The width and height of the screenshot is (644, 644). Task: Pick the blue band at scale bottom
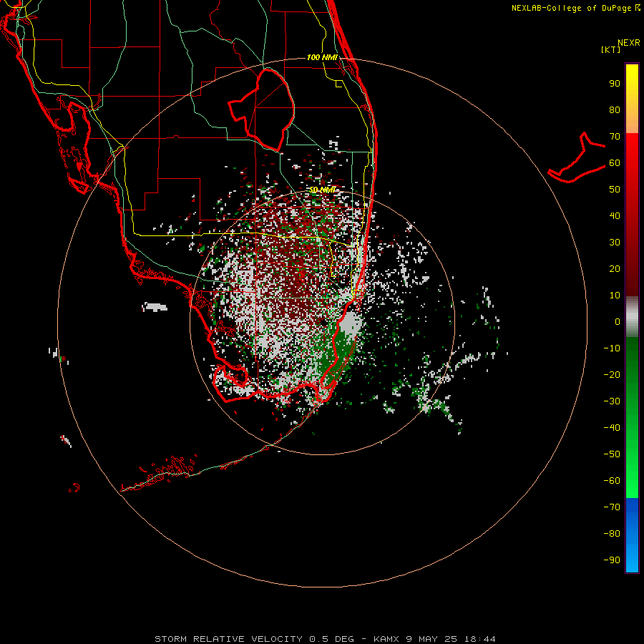pyautogui.click(x=632, y=535)
